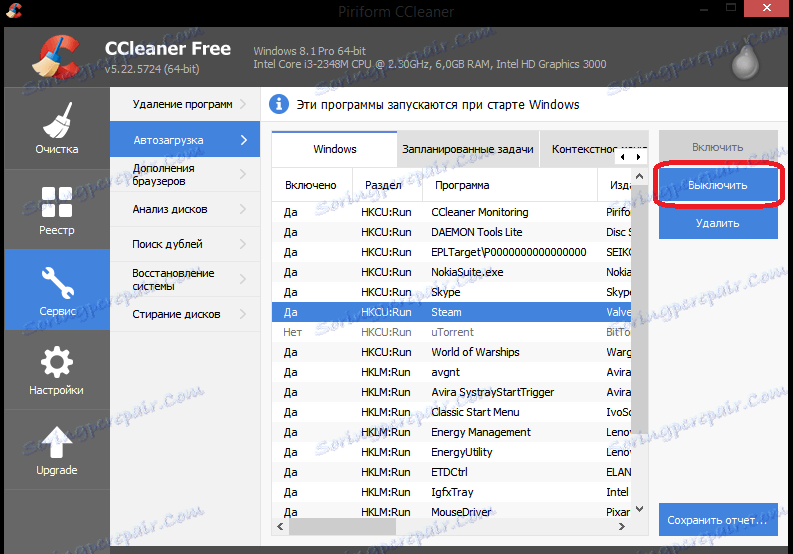The height and width of the screenshot is (554, 793).
Task: Open Дополнения браузеров tool
Action: (x=185, y=175)
